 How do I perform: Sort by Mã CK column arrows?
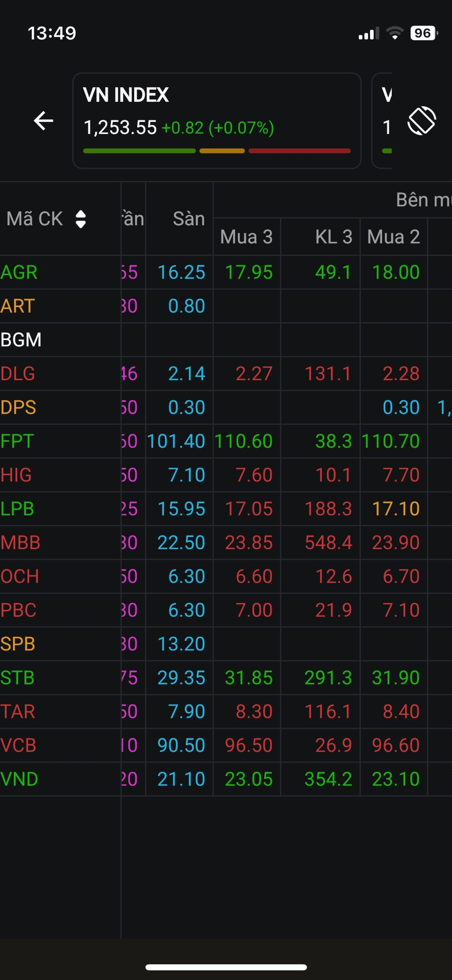click(81, 219)
